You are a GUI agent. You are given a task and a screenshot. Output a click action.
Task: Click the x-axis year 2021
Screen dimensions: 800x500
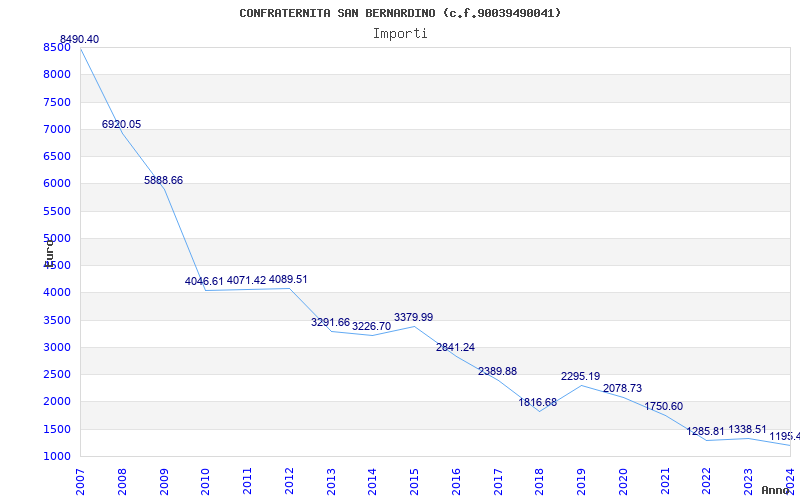coord(665,482)
